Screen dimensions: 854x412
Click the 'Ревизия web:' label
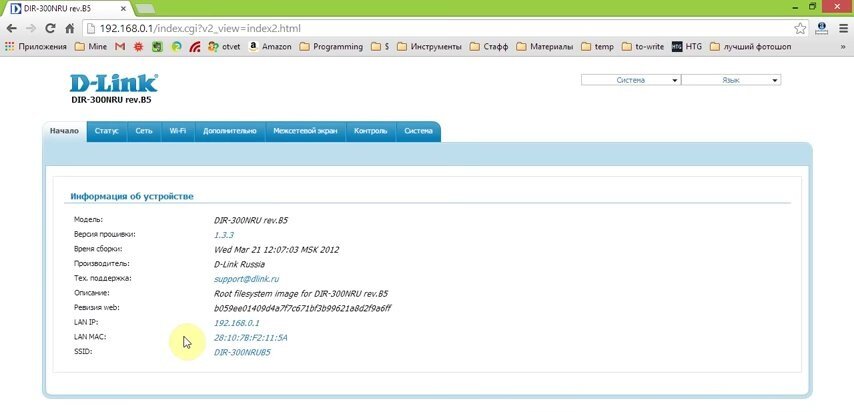tap(96, 307)
